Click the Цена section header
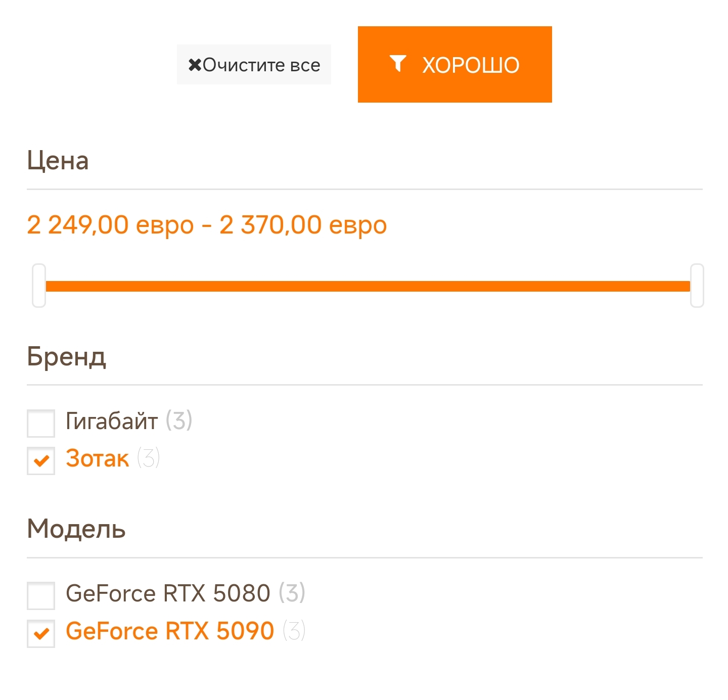Viewport: 728px width, 700px height. click(58, 161)
